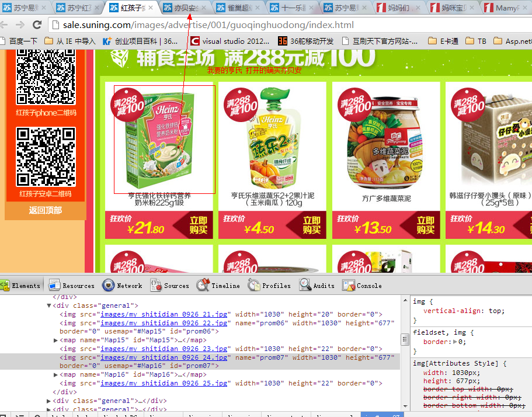The height and width of the screenshot is (417, 532).
Task: Open the Resources panel in DevTools
Action: 72,286
